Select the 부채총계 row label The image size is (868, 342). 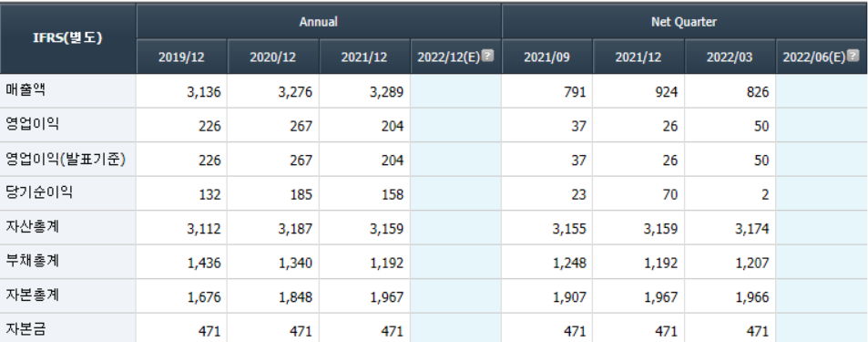32,262
